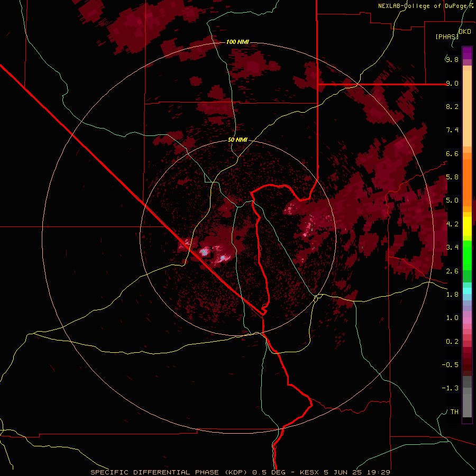Pick the 6.6 scale label
Viewport: 476px width, 476px height.
(x=452, y=153)
